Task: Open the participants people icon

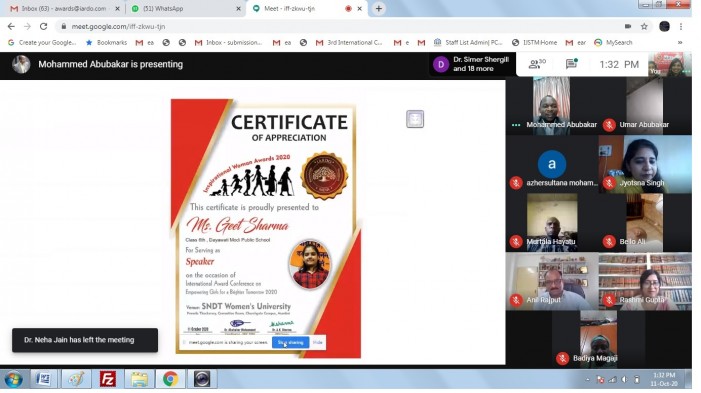Action: 536,64
